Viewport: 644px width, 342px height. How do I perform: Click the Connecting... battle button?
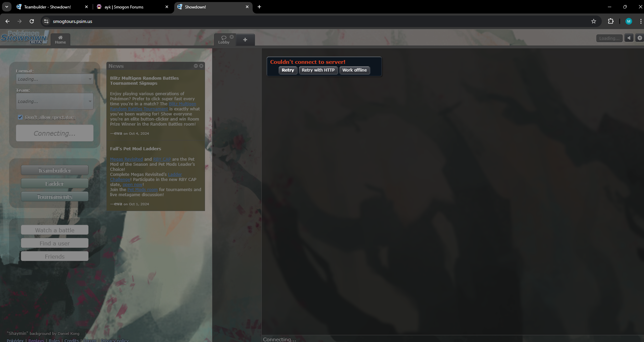[55, 133]
